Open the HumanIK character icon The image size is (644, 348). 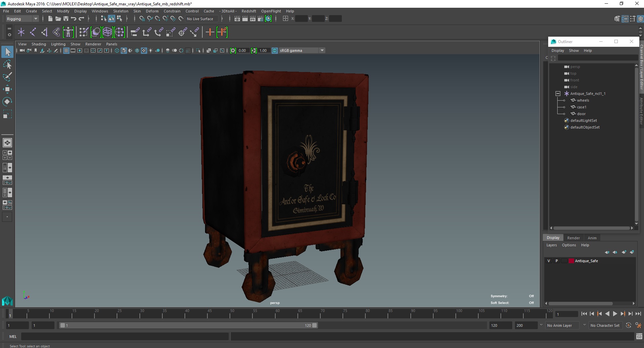click(68, 32)
